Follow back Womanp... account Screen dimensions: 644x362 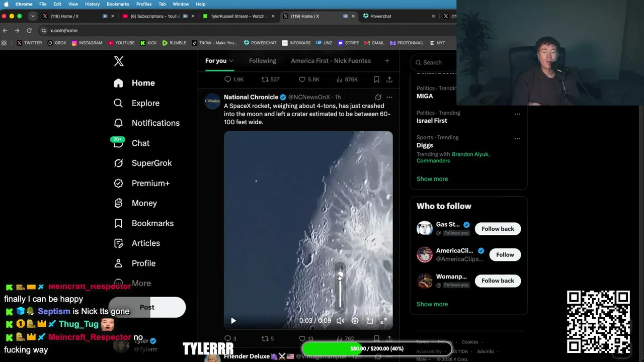tap(498, 281)
